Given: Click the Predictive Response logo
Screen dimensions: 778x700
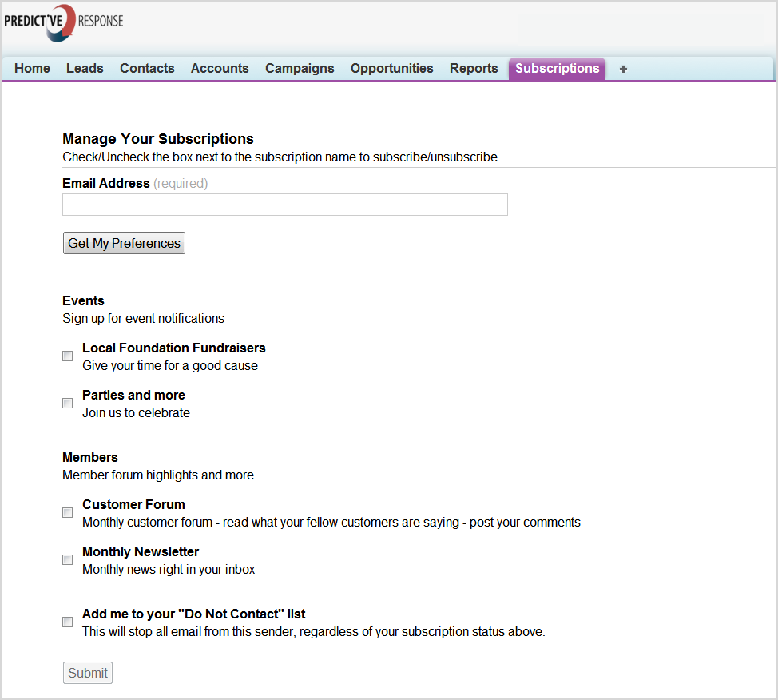Looking at the screenshot, I should (x=64, y=22).
